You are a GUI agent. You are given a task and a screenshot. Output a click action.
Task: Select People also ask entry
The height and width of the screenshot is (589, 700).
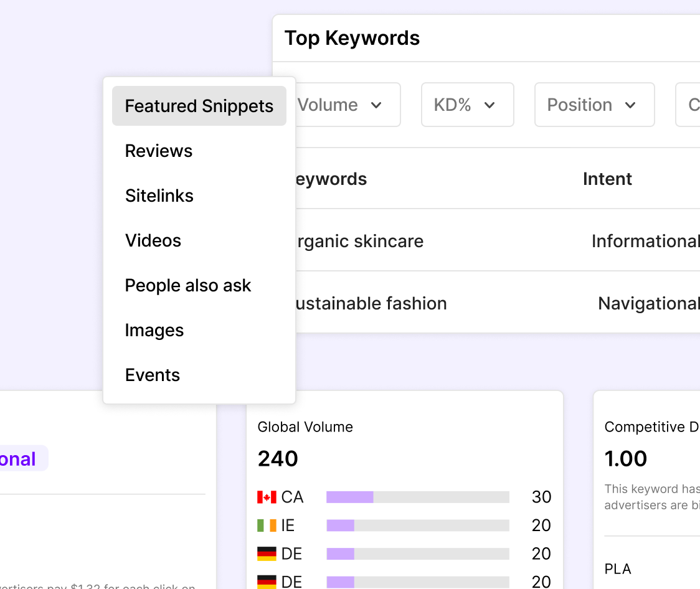click(x=188, y=285)
